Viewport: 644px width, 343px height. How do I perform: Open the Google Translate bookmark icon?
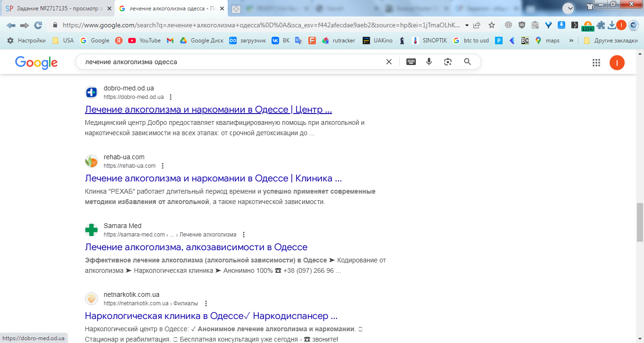pyautogui.click(x=298, y=41)
